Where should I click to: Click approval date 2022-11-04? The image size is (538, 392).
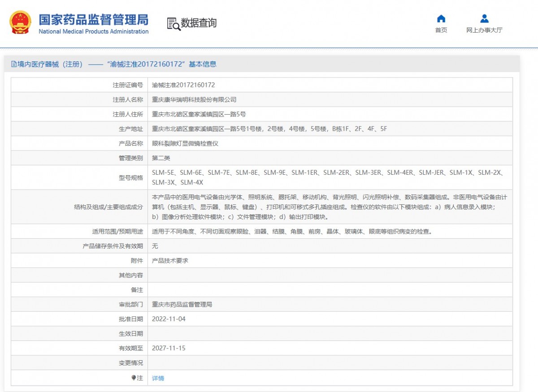click(x=169, y=319)
